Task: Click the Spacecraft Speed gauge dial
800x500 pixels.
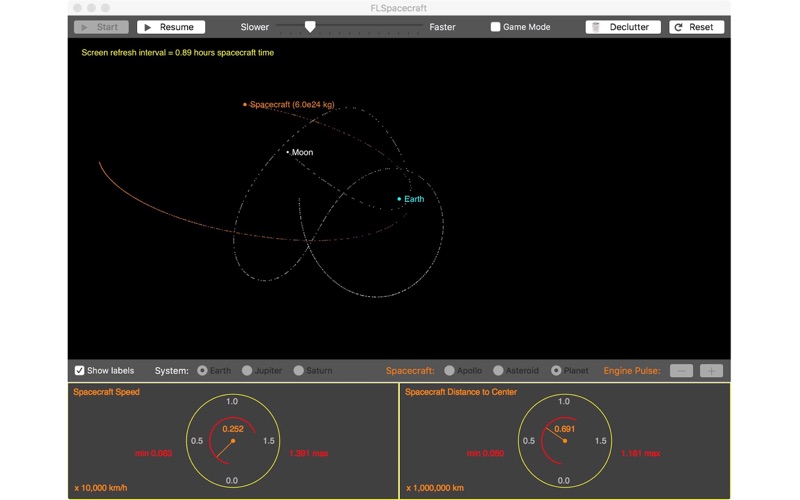Action: (x=232, y=440)
